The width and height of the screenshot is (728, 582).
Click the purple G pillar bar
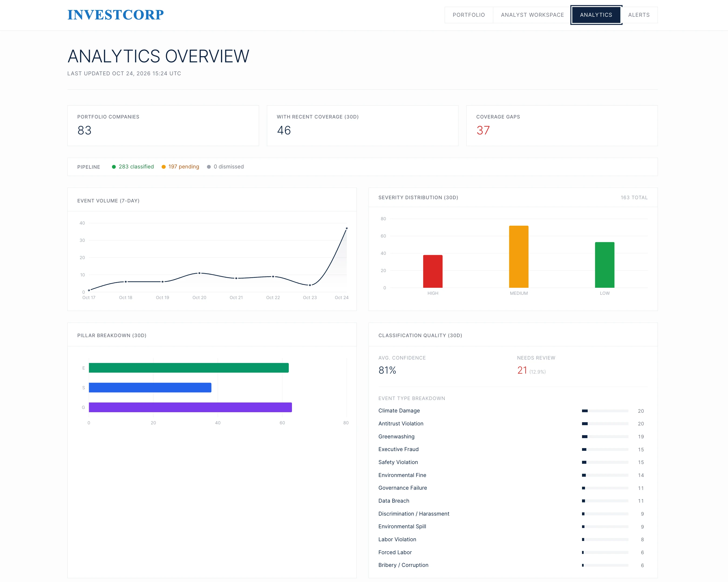[190, 407]
